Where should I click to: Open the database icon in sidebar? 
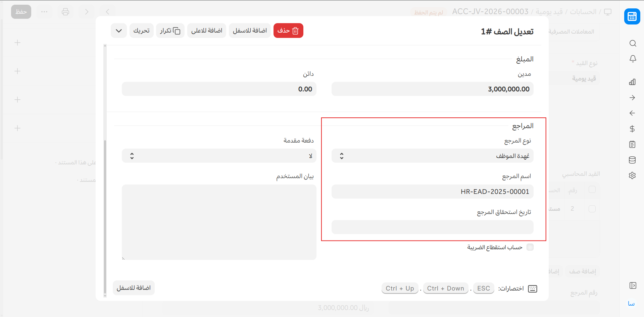[x=632, y=160]
